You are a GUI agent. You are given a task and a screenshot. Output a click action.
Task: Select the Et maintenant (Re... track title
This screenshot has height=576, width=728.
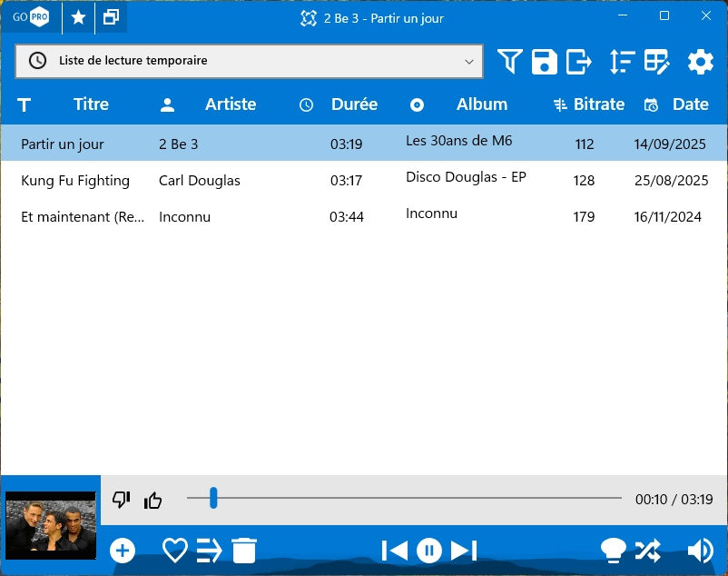coord(83,217)
